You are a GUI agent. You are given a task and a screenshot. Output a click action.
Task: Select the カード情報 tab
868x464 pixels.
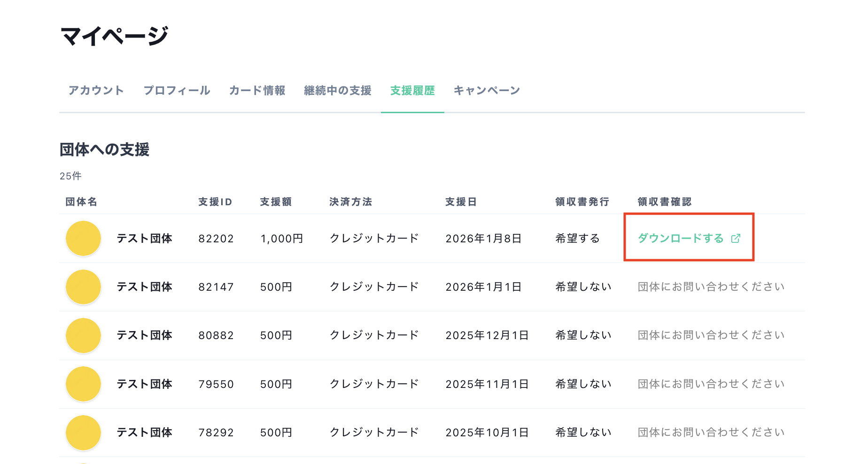257,91
